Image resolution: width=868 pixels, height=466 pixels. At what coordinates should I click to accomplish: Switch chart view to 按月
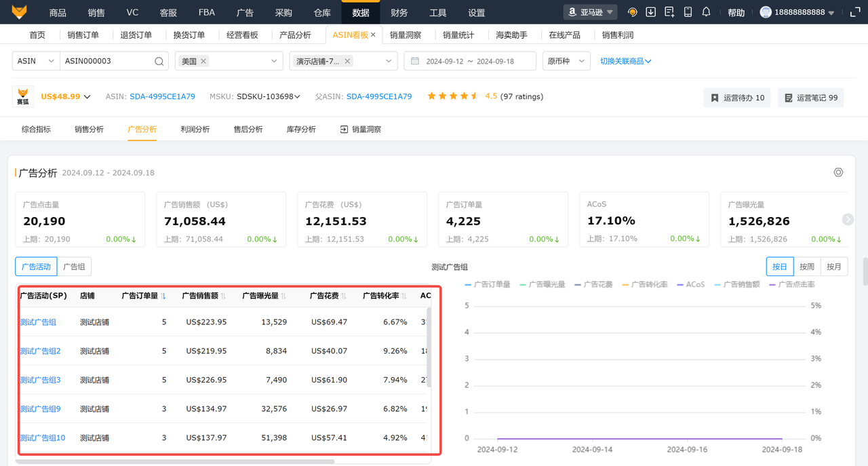click(833, 267)
